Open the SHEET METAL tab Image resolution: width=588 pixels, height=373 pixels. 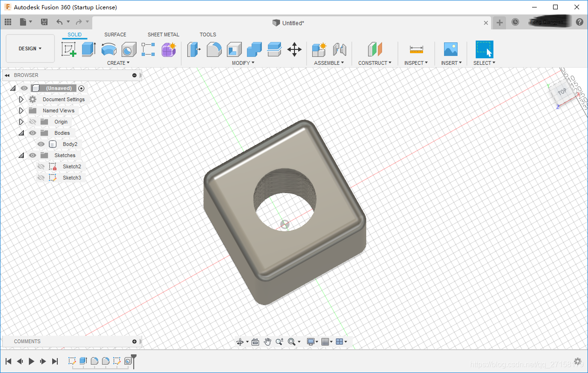[x=163, y=35]
